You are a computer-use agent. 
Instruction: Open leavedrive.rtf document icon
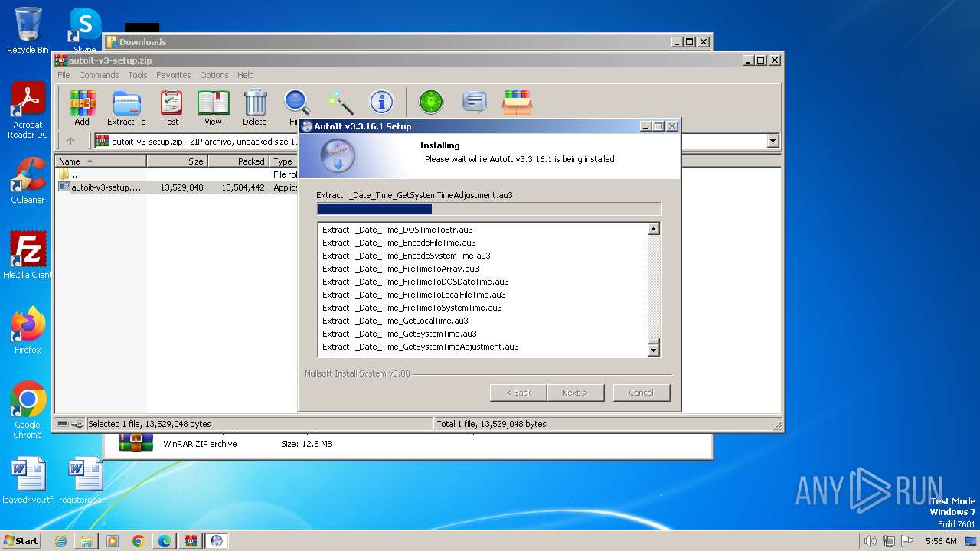[28, 481]
